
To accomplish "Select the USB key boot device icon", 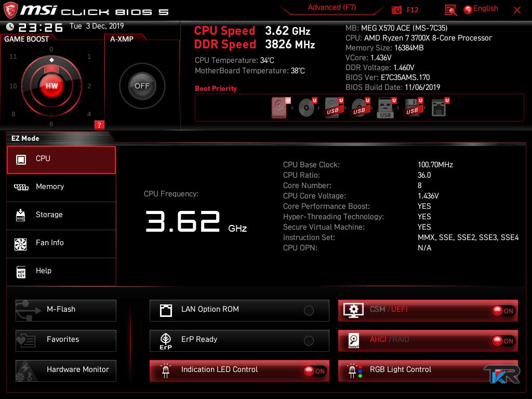I will 387,108.
